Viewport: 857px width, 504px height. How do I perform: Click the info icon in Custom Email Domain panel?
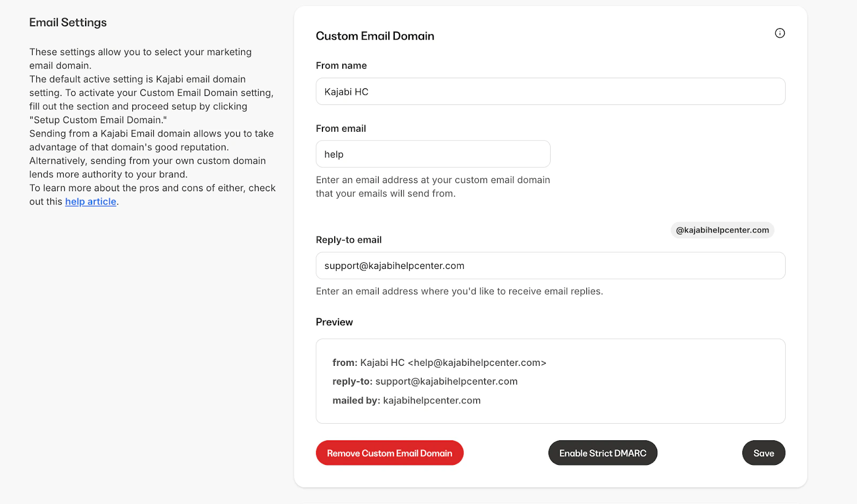(779, 33)
